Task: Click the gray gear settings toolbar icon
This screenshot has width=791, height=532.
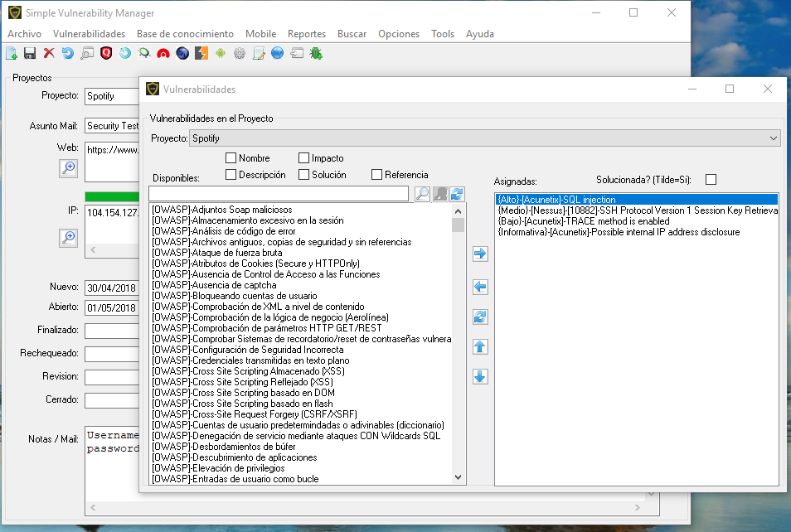Action: [x=240, y=53]
